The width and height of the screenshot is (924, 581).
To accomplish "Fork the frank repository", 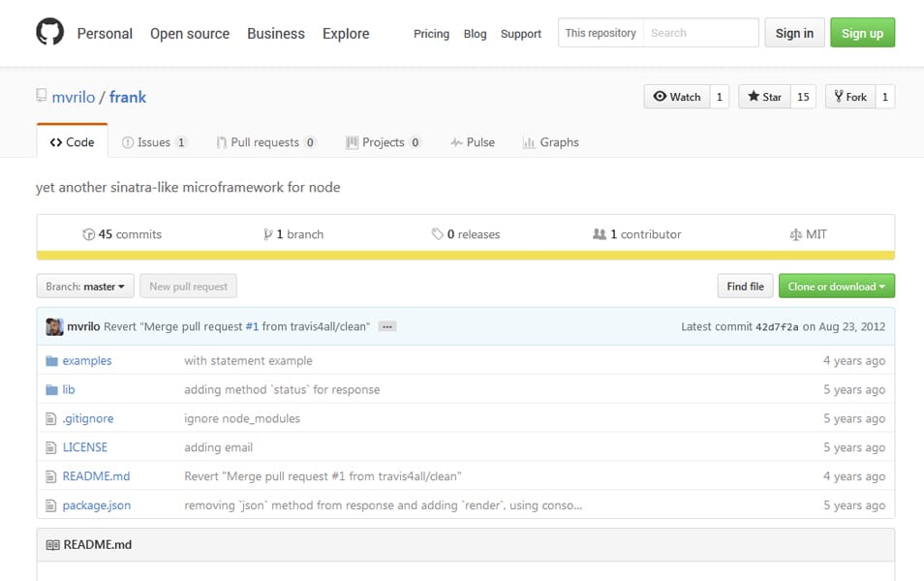I will [x=850, y=97].
